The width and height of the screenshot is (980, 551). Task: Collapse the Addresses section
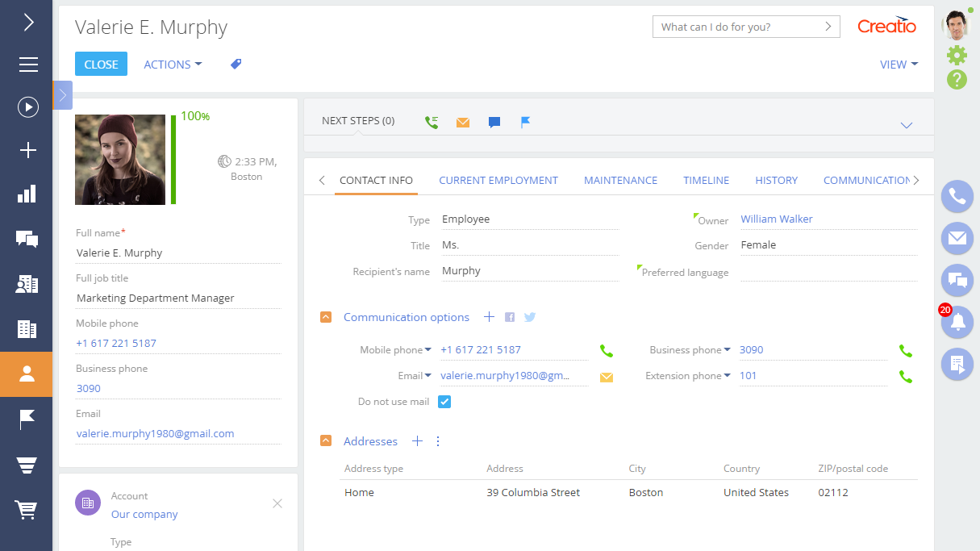(326, 440)
